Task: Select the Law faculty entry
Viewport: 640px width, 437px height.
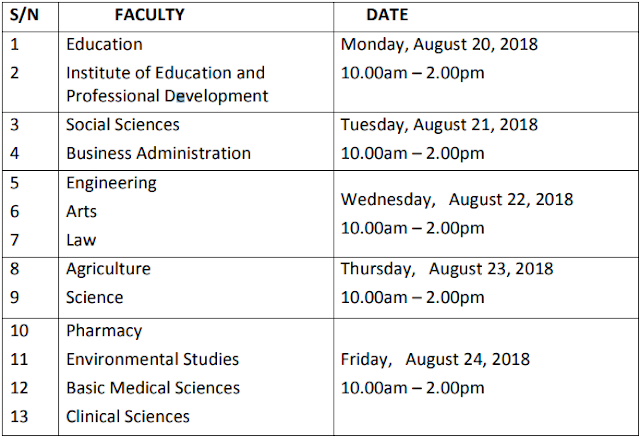Action: [81, 240]
